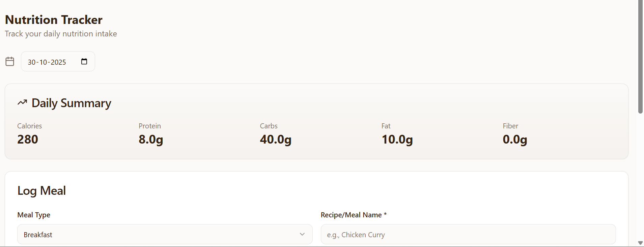Click the vertical scrollbar thumb
This screenshot has height=247, width=644.
point(640,57)
